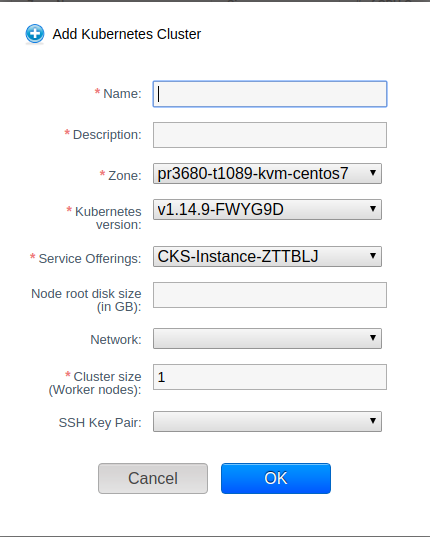
Task: Select the Node root disk size field
Action: point(270,295)
